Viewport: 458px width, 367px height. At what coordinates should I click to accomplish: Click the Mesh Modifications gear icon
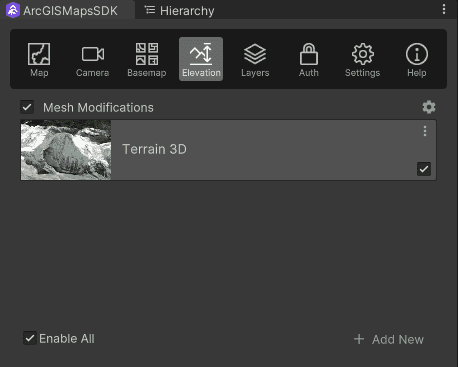(429, 107)
